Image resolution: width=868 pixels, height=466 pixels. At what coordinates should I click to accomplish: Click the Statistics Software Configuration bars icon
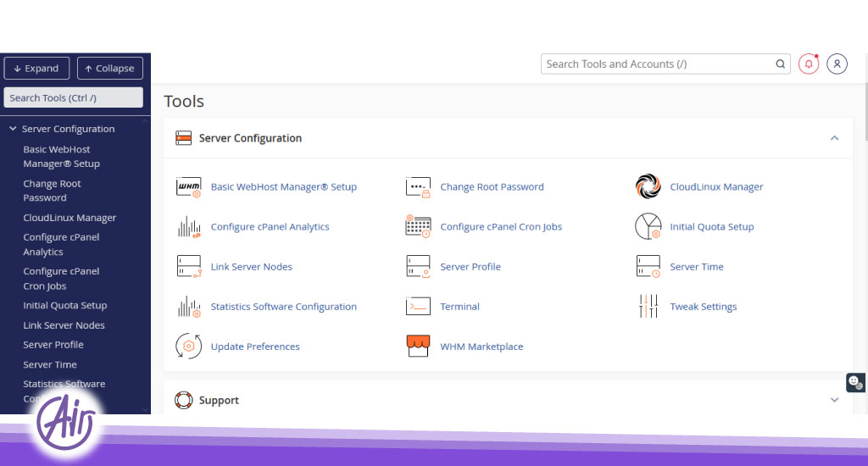click(189, 307)
